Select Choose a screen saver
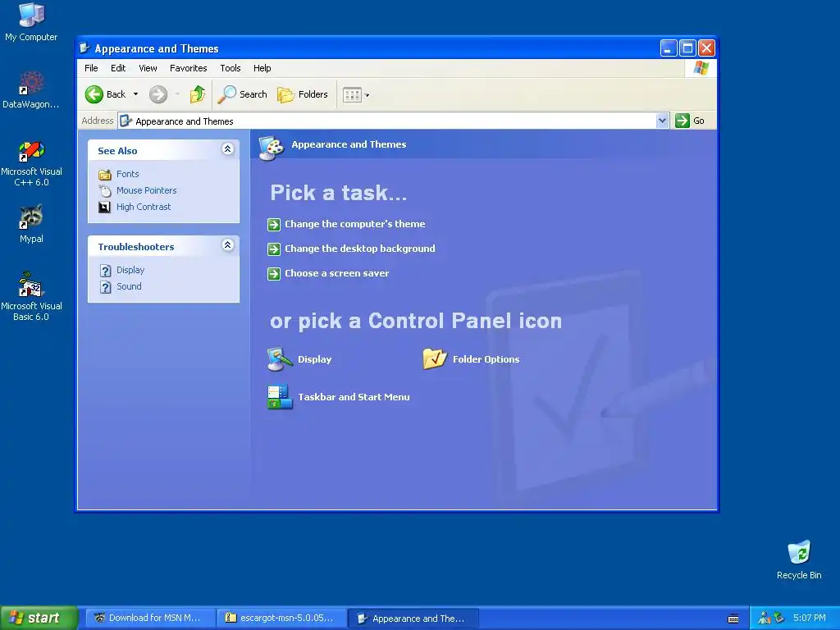The image size is (840, 630). pyautogui.click(x=337, y=273)
